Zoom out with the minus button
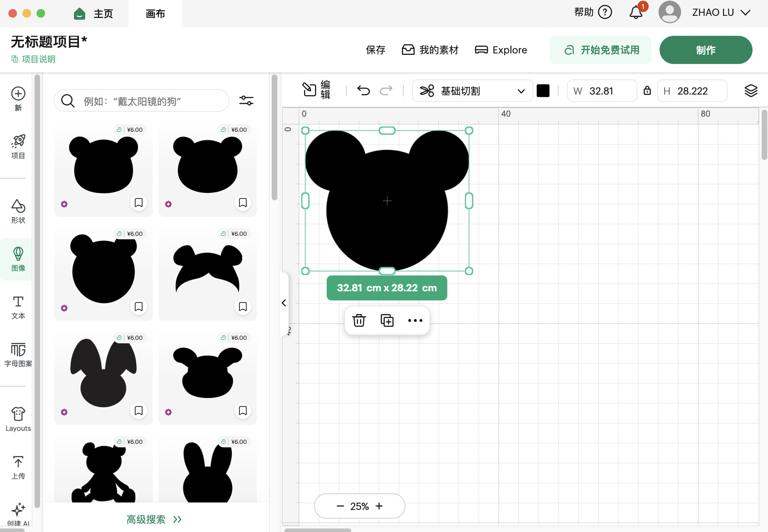 (x=340, y=506)
